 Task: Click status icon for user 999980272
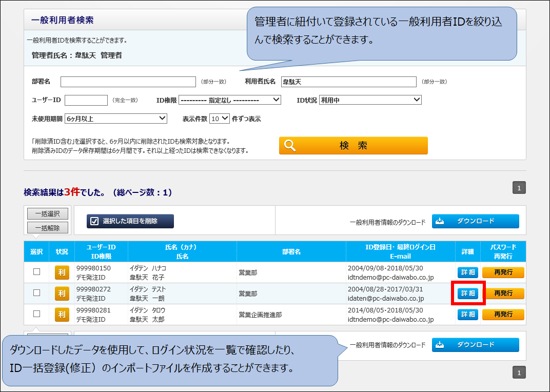[62, 293]
